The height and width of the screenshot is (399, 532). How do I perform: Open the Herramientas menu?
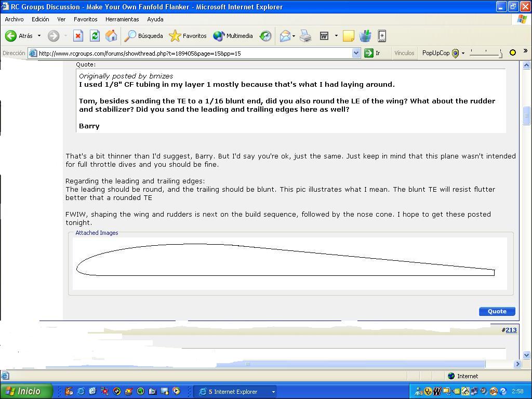pos(122,19)
